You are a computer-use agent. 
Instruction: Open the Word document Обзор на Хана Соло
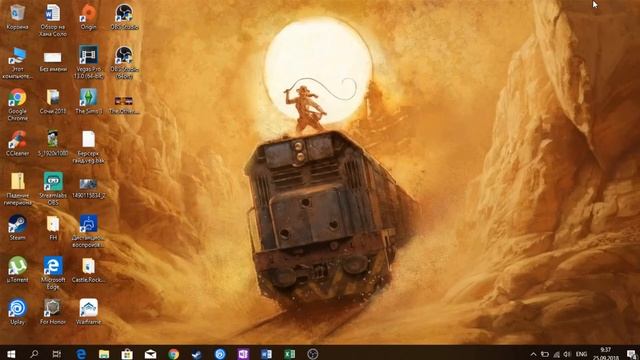(53, 20)
